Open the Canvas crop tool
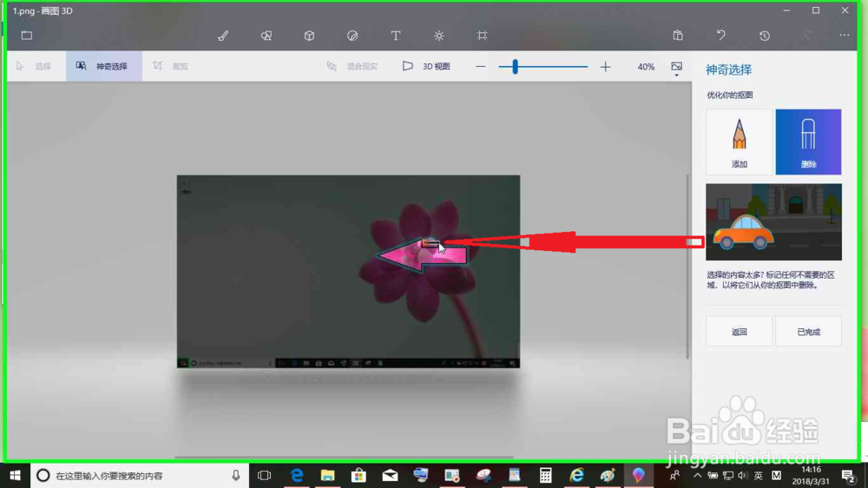This screenshot has height=488, width=868. [482, 36]
